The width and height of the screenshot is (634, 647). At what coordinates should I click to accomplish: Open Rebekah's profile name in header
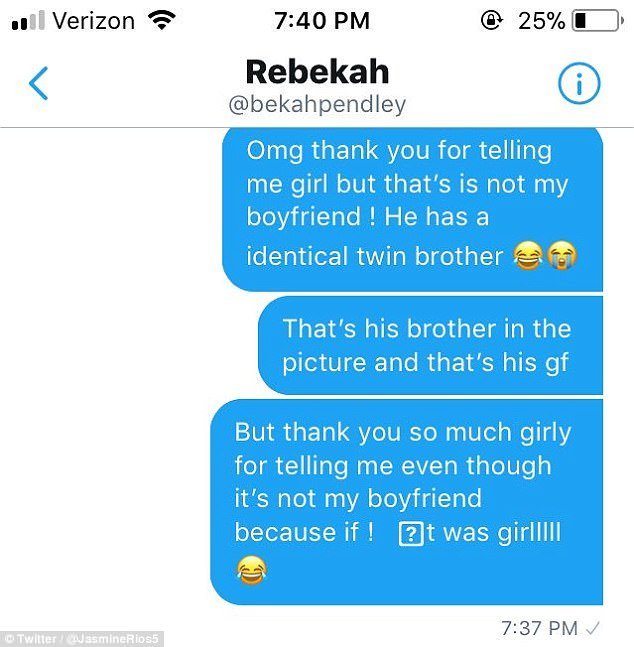point(317,72)
